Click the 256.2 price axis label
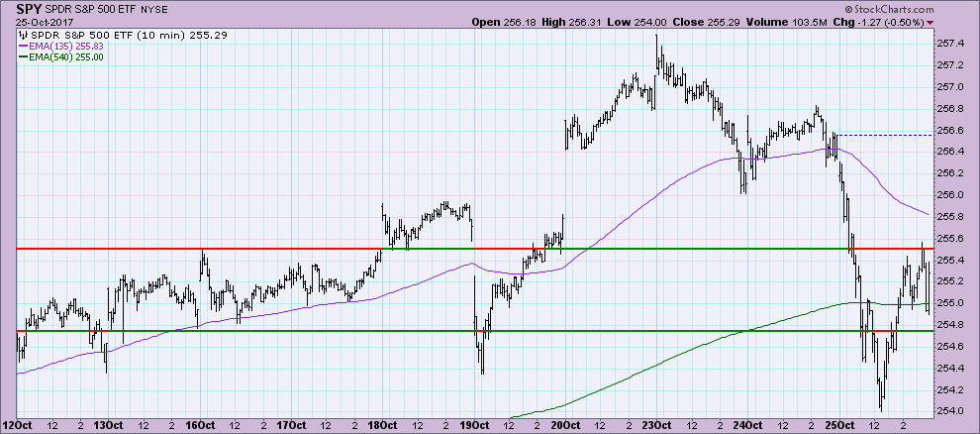Image resolution: width=980 pixels, height=434 pixels. point(950,173)
